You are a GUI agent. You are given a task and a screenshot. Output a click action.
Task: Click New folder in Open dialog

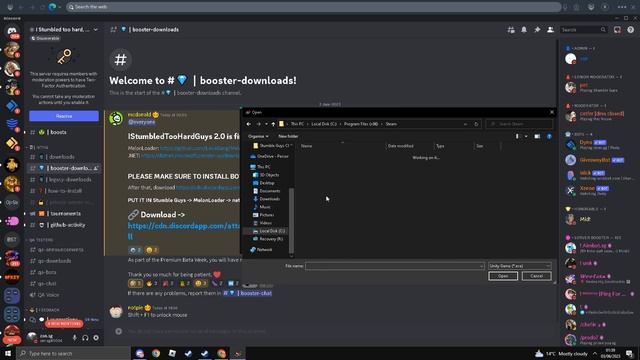tap(288, 136)
